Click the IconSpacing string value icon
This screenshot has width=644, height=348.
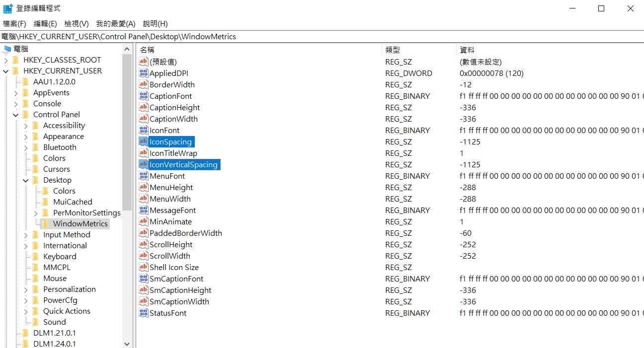point(143,141)
